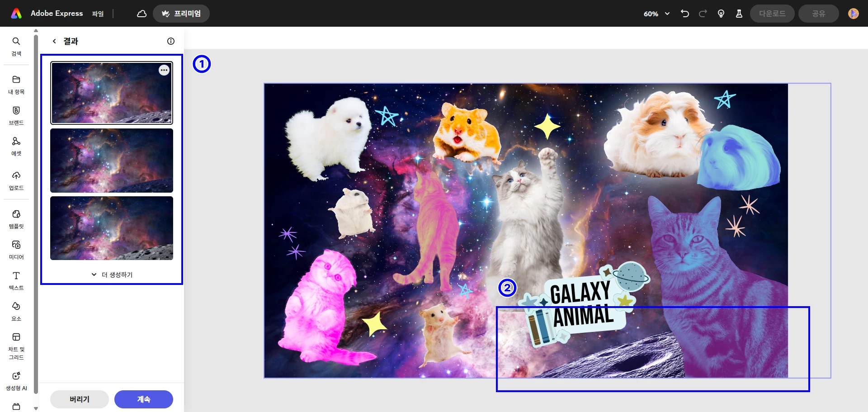Viewport: 868px width, 412px height.
Task: Click the lightbulb tips icon
Action: tap(721, 14)
